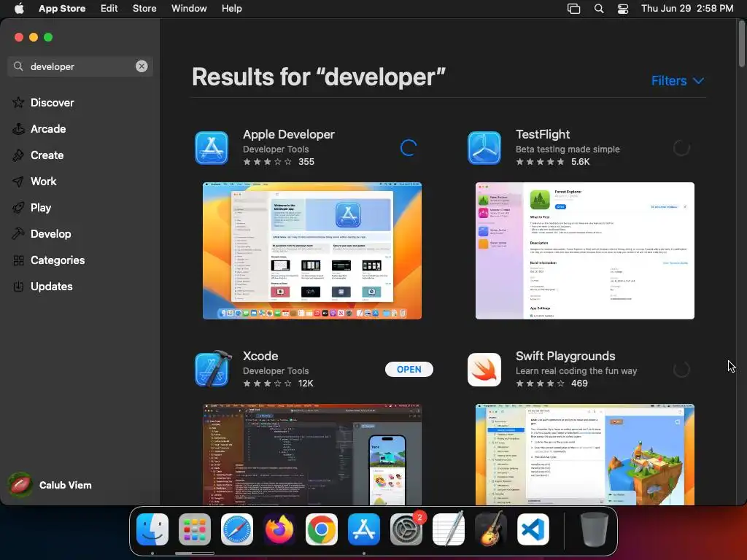Open the TestFlight title link
Viewport: 747px width, 560px height.
tap(543, 134)
